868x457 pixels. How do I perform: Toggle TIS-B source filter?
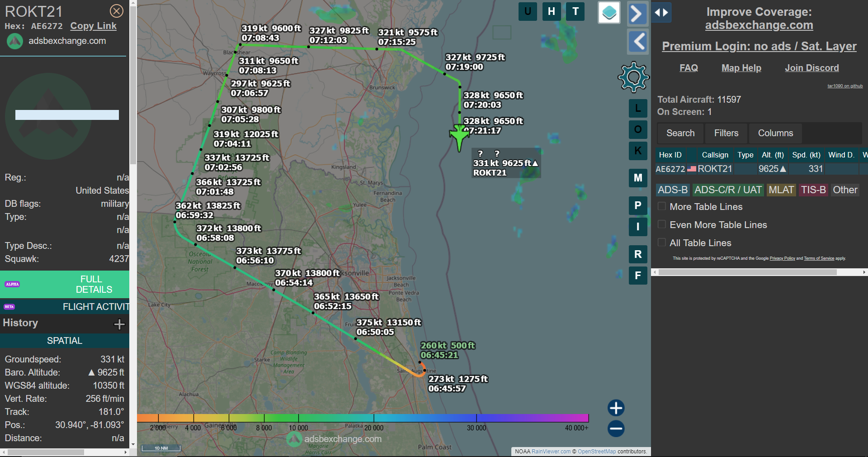(x=813, y=190)
